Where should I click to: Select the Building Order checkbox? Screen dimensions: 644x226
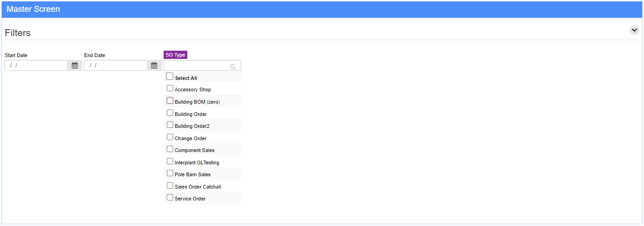point(170,113)
